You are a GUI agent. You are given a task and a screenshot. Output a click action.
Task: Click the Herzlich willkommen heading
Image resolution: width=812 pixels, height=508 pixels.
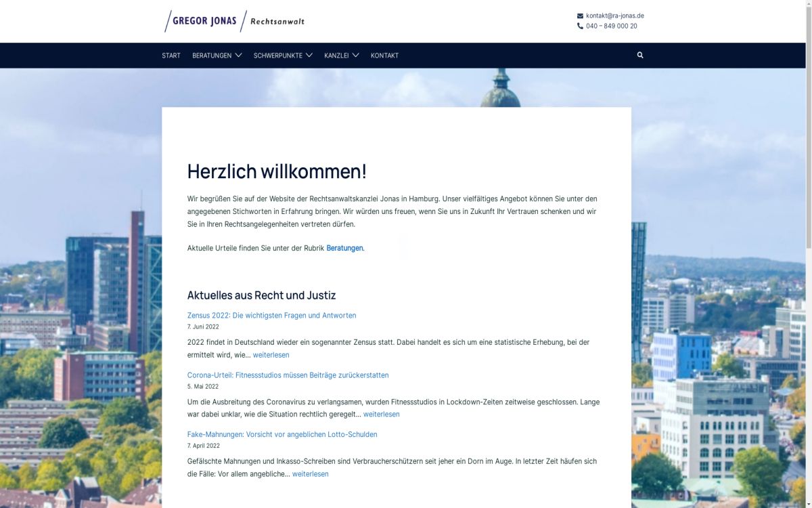click(x=277, y=171)
